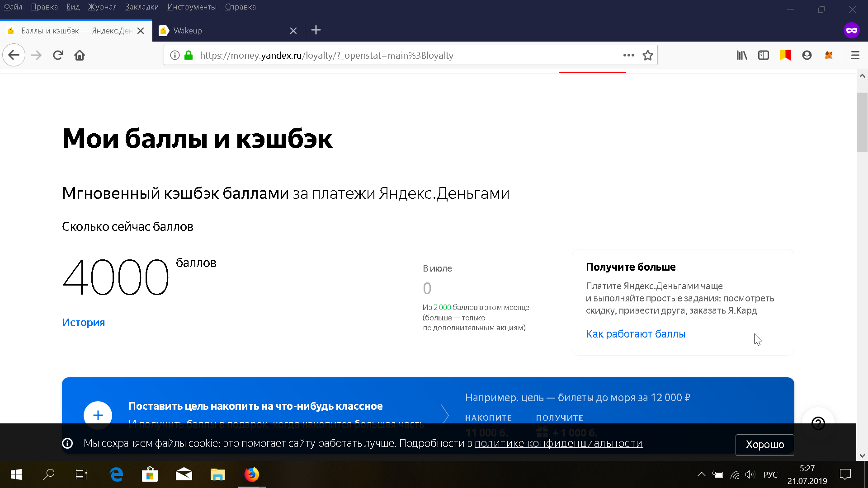The width and height of the screenshot is (868, 488).
Task: Follow the по дополнительным акциям link
Action: [x=473, y=328]
